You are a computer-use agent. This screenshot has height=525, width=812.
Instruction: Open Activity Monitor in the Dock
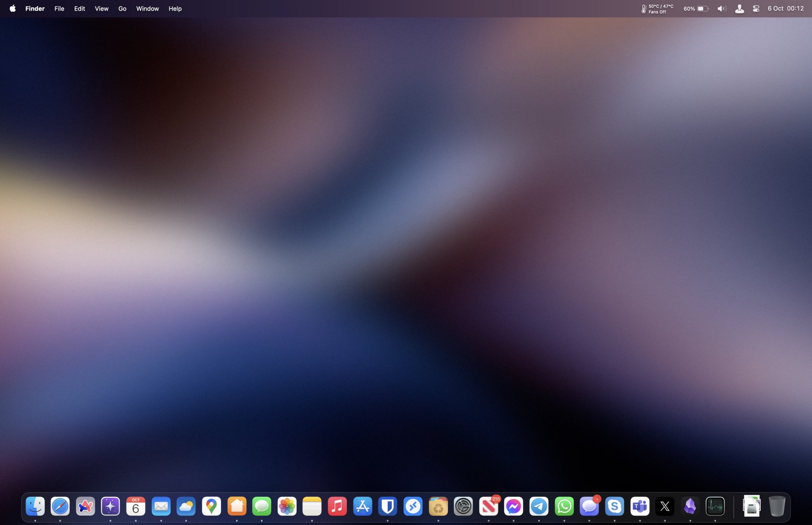coord(715,506)
